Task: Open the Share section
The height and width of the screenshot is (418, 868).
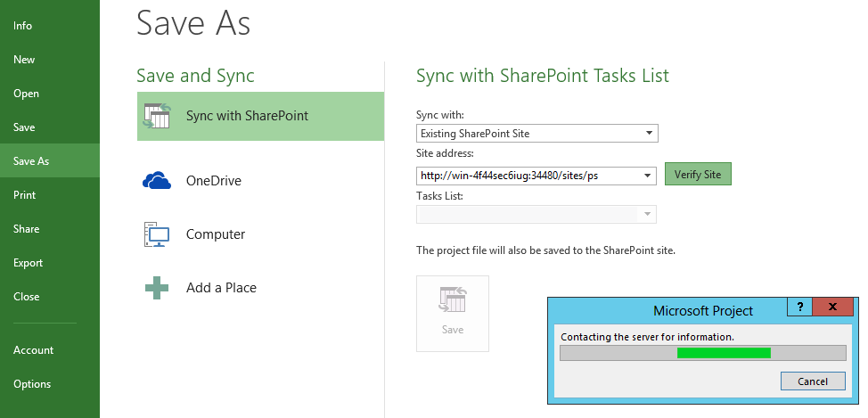Action: [27, 229]
